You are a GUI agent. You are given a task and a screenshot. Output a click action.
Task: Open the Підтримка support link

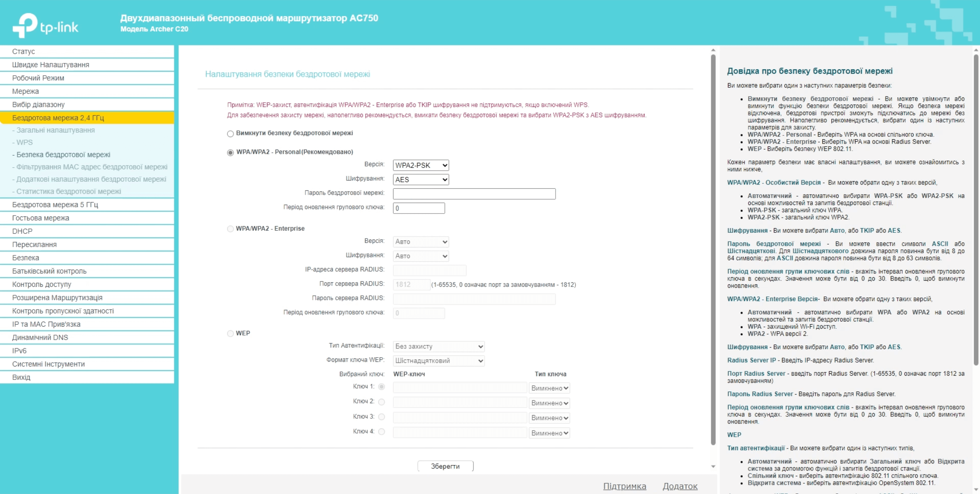pyautogui.click(x=624, y=486)
